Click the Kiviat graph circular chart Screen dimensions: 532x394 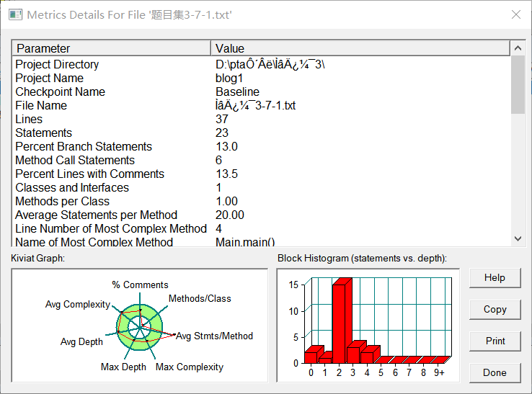[x=139, y=327]
